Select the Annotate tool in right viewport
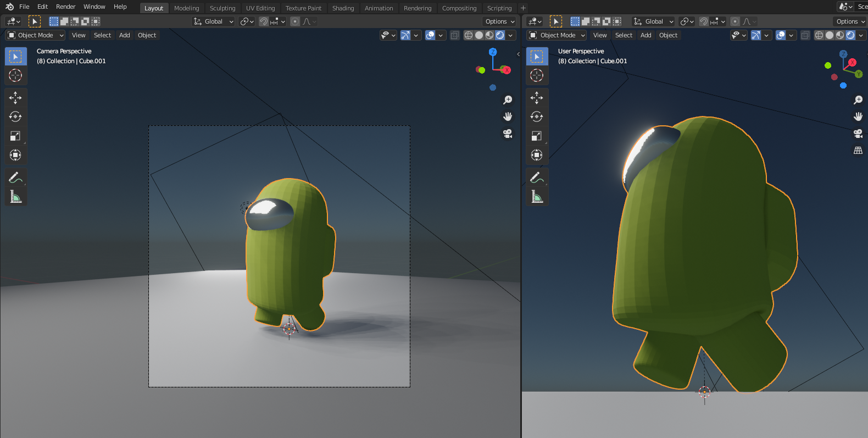 click(x=537, y=178)
